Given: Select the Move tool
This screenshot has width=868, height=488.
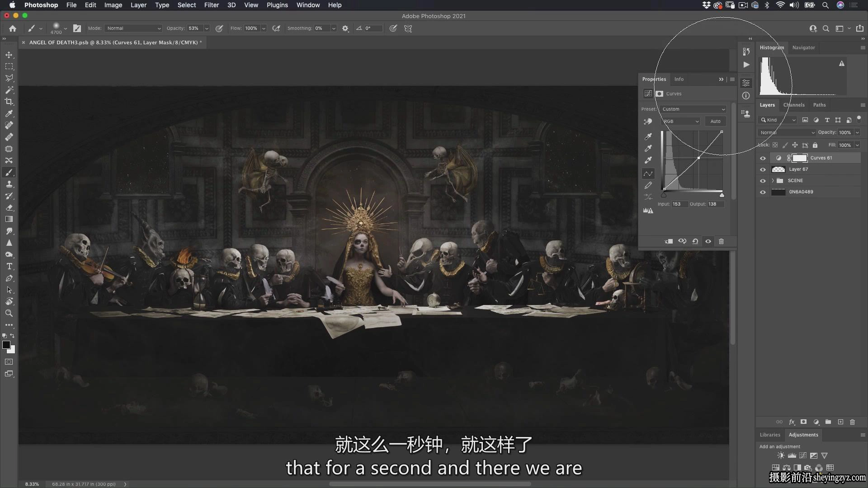Looking at the screenshot, I should coord(9,55).
